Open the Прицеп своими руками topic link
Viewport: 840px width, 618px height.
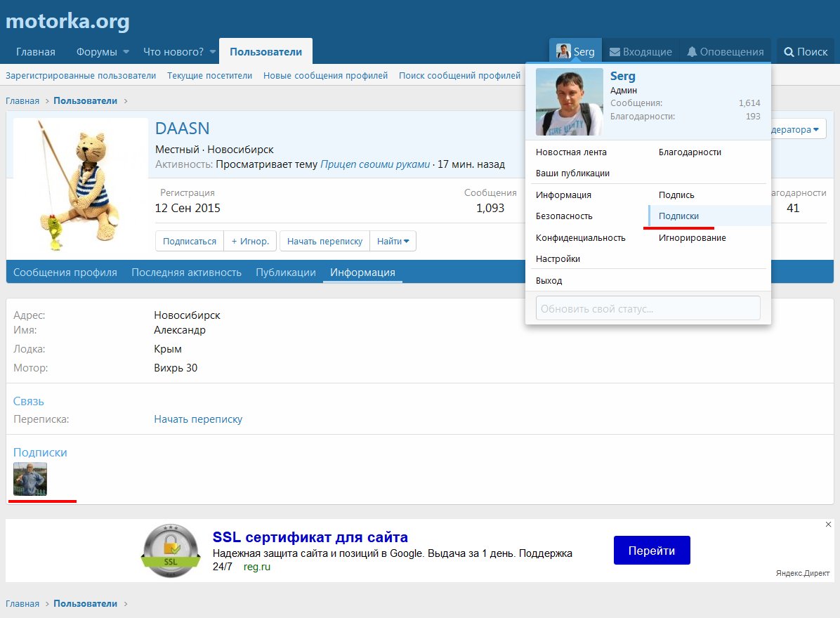[374, 164]
